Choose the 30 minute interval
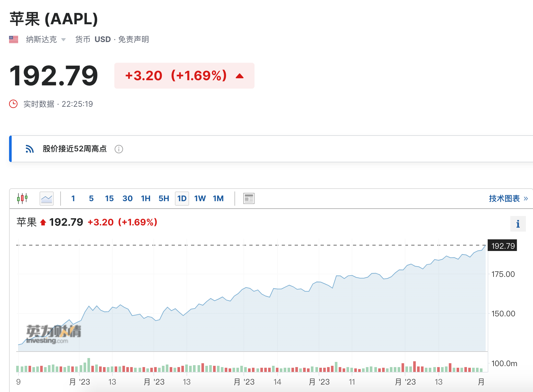Screen dimensions: 533x392 pos(127,198)
